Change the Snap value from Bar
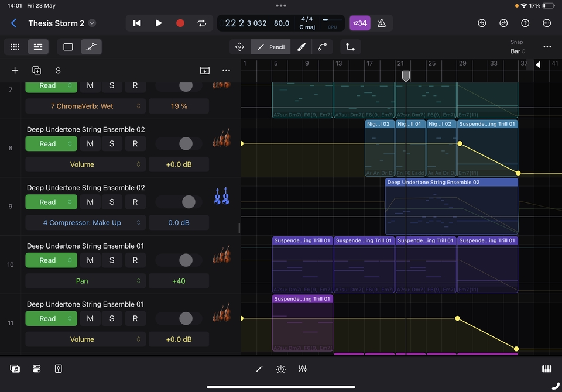 pyautogui.click(x=518, y=51)
